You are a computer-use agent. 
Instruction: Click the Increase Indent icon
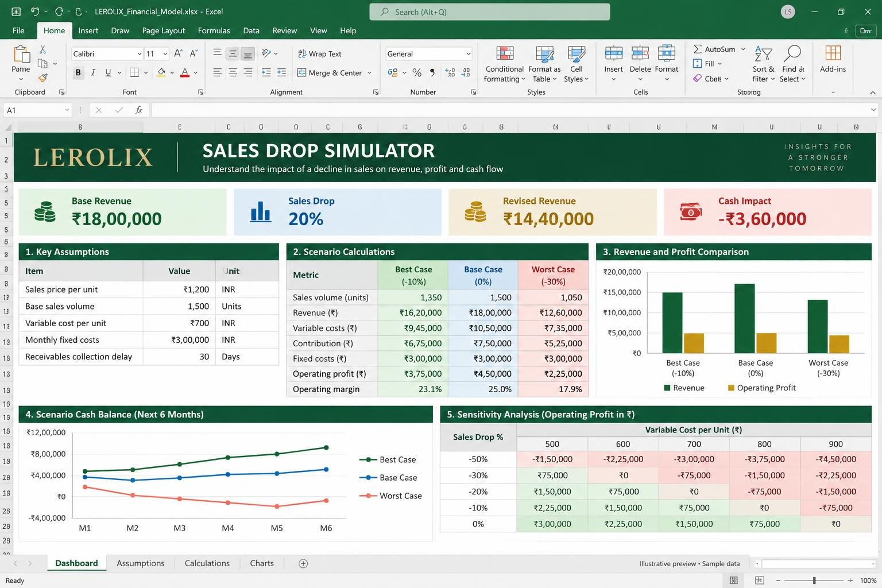[x=281, y=72]
